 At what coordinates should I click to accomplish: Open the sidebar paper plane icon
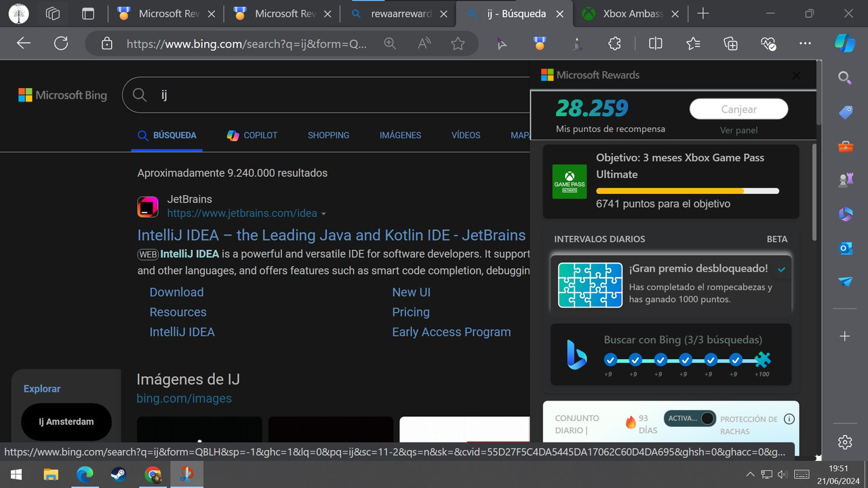click(845, 282)
